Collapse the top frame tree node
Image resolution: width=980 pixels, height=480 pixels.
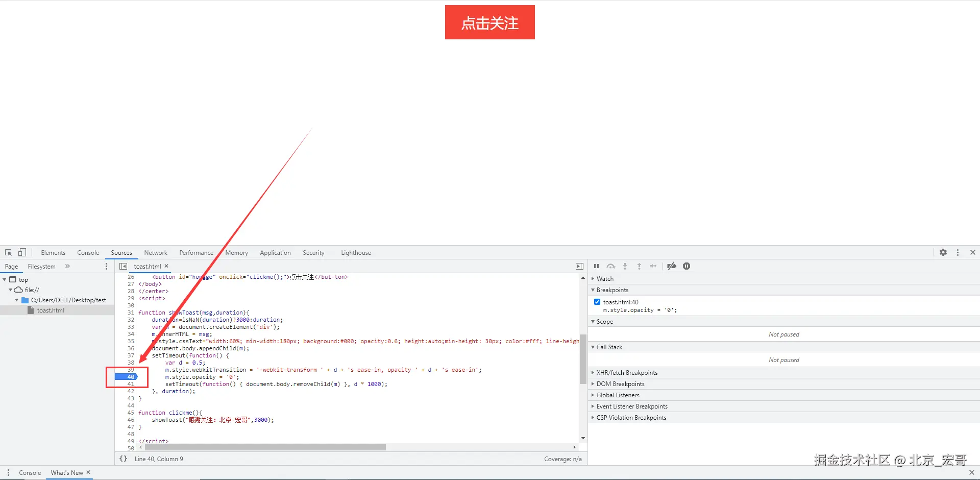pyautogui.click(x=5, y=280)
